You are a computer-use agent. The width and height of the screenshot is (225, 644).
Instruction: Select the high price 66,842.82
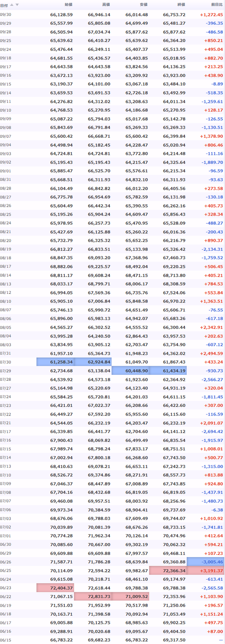[99, 188]
